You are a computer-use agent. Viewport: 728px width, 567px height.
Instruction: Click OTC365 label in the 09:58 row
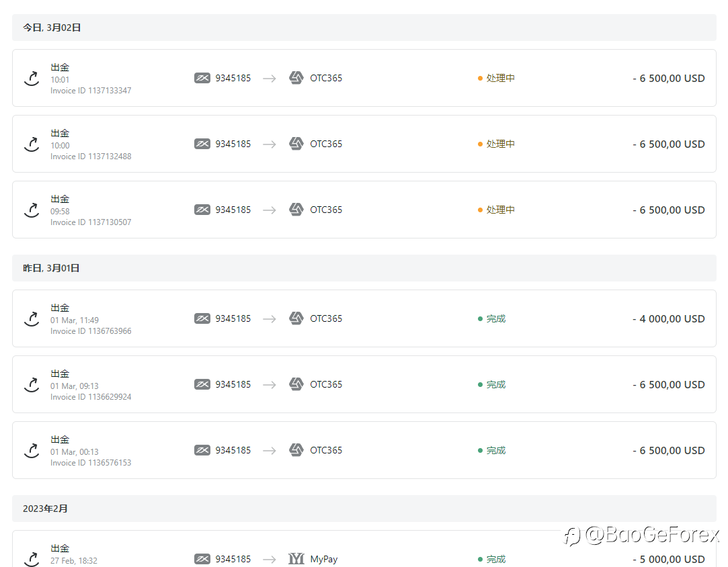(x=326, y=210)
